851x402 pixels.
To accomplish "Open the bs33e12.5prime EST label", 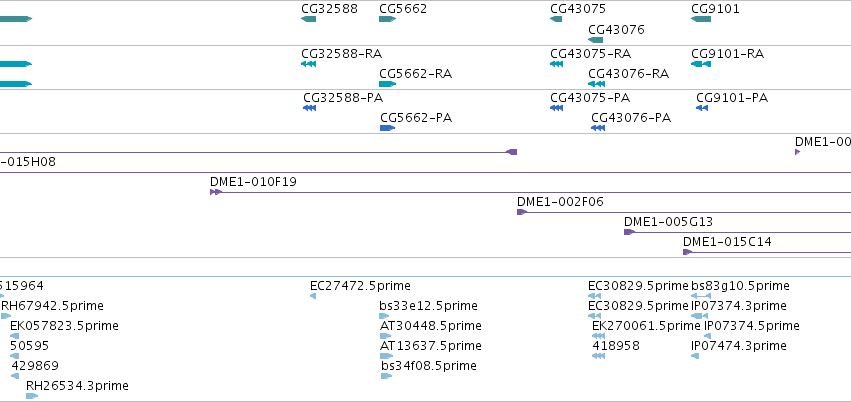I will pyautogui.click(x=428, y=306).
